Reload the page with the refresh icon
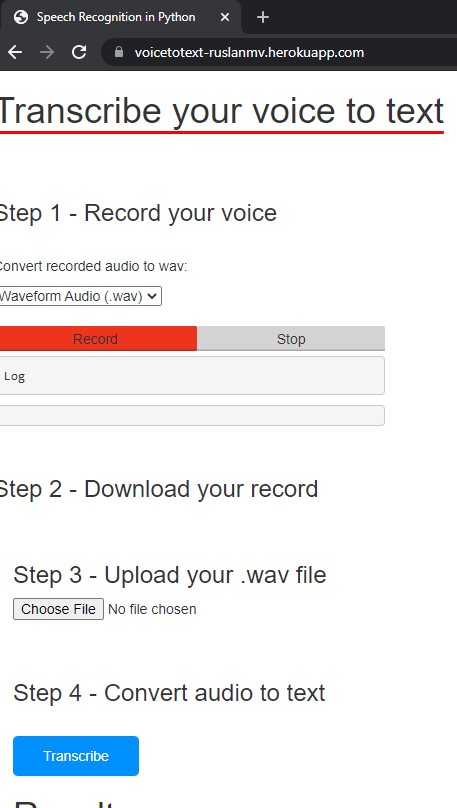This screenshot has height=808, width=457. pos(79,52)
